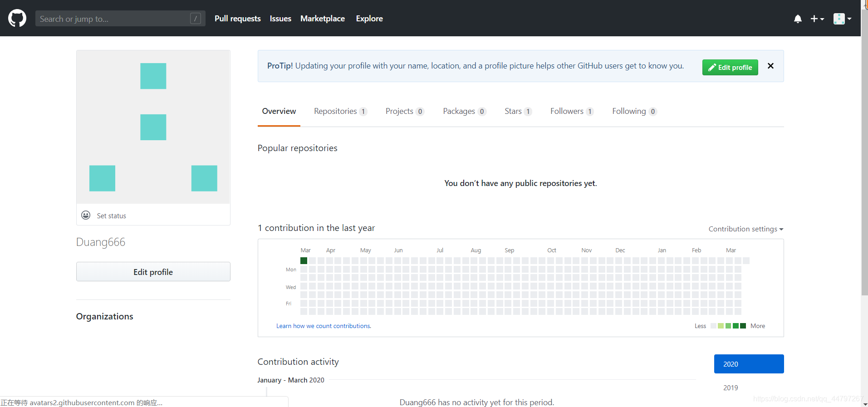Screen dimensions: 868x407
Task: Click the Duang666 username text
Action: tap(101, 242)
